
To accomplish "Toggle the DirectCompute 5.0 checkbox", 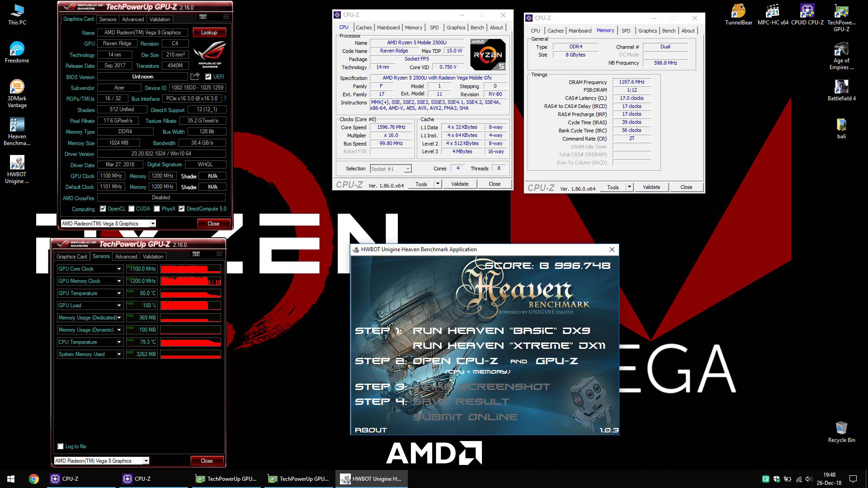I will click(x=182, y=209).
